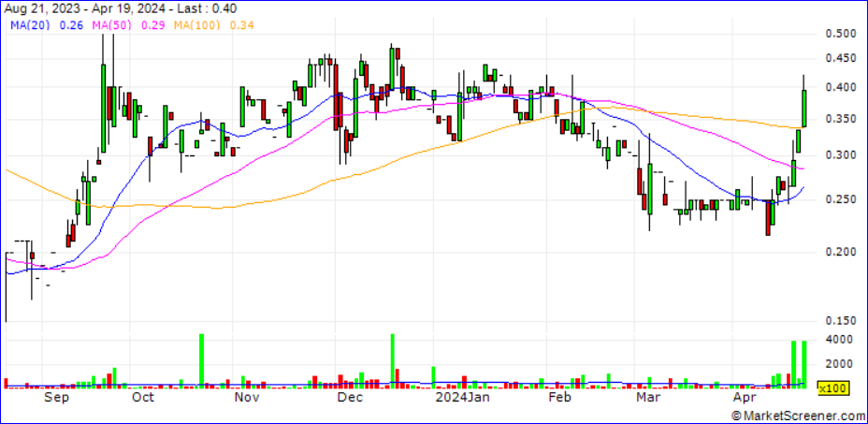Click the Apr month axis label
The height and width of the screenshot is (424, 868).
(744, 398)
